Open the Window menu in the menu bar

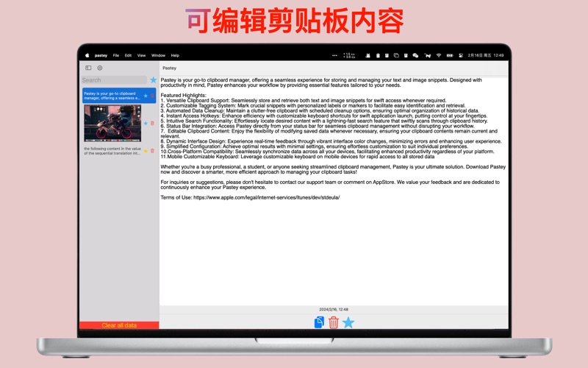tap(158, 55)
